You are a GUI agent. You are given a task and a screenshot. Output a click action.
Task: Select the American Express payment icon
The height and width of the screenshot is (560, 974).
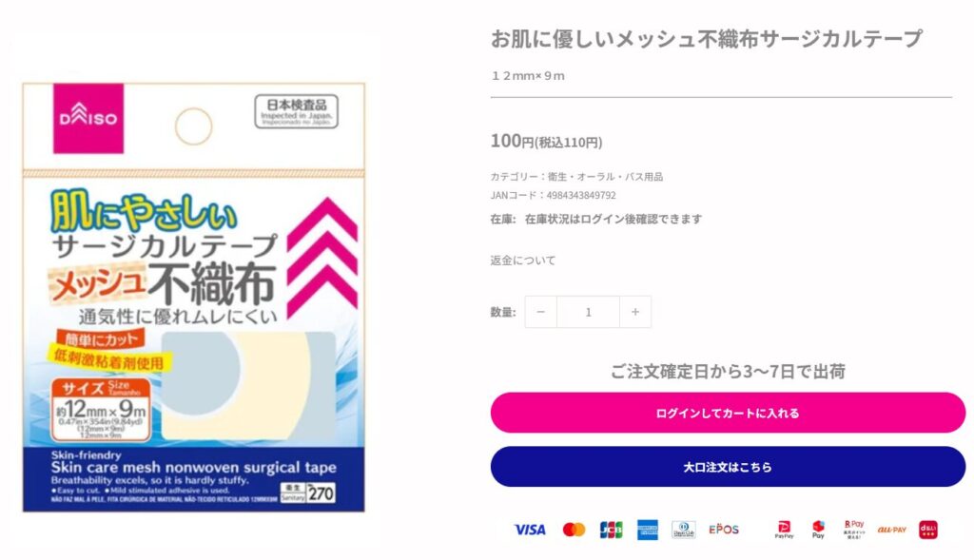click(x=647, y=530)
